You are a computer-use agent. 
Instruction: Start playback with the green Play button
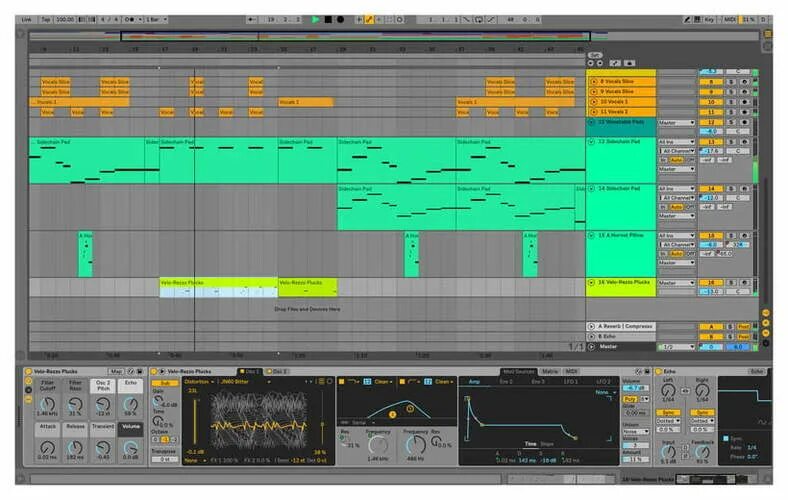(x=316, y=20)
